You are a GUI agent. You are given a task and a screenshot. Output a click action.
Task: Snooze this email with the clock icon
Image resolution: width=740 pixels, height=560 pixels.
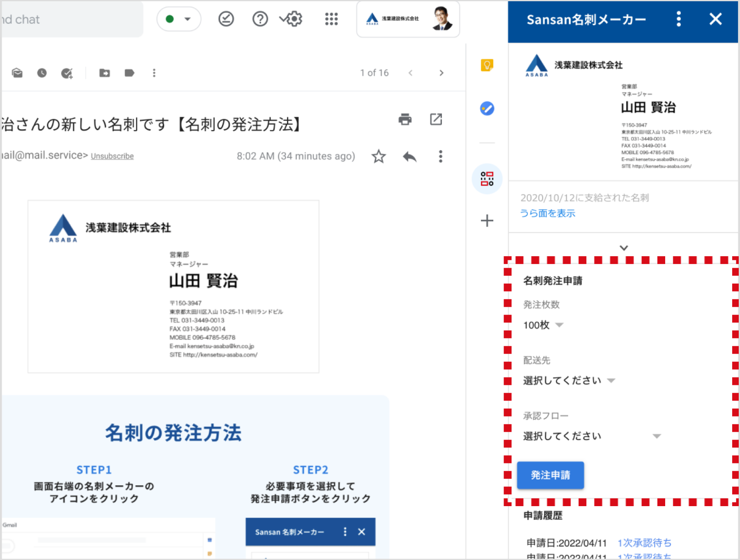tap(42, 73)
